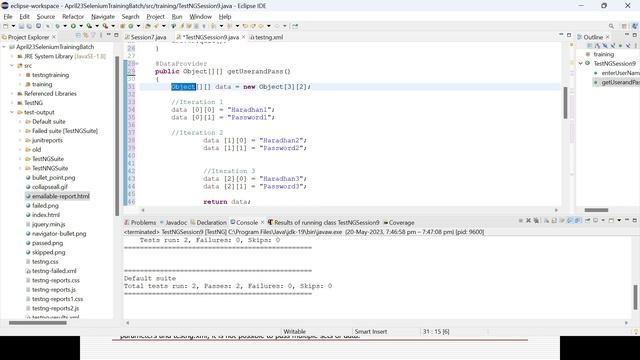Switch to testng.xml editor tab
This screenshot has width=640, height=360.
point(266,37)
